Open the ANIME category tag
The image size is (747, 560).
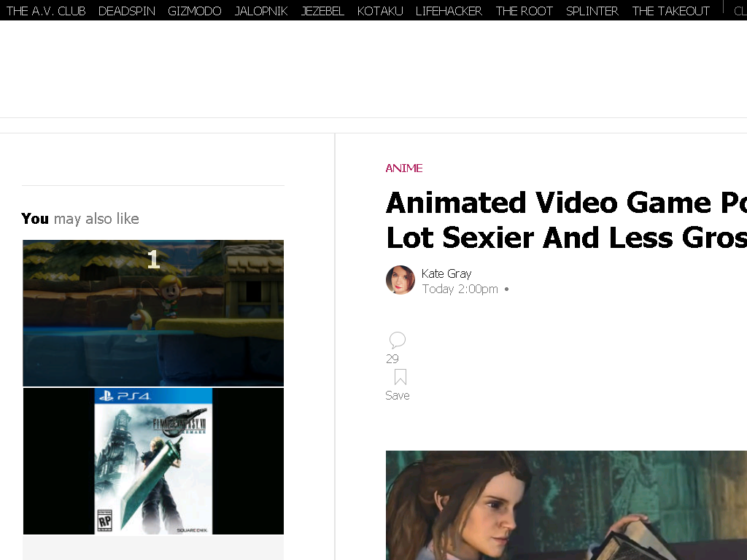point(404,168)
